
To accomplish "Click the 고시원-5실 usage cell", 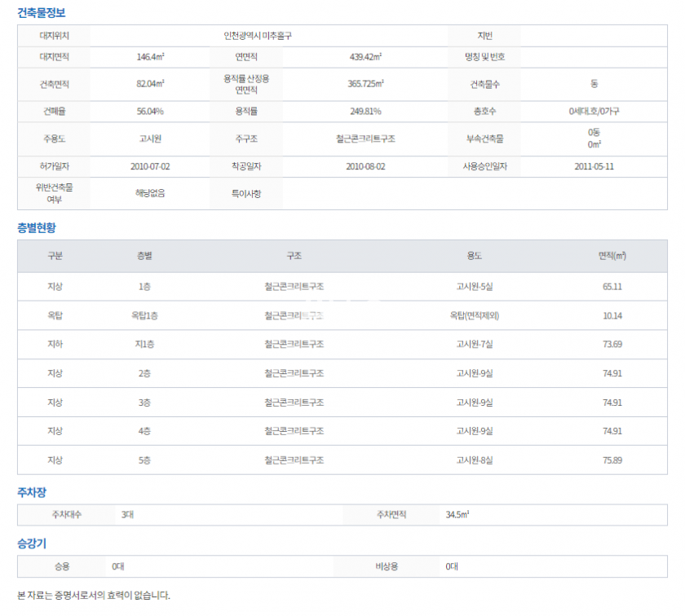I will pos(475,287).
